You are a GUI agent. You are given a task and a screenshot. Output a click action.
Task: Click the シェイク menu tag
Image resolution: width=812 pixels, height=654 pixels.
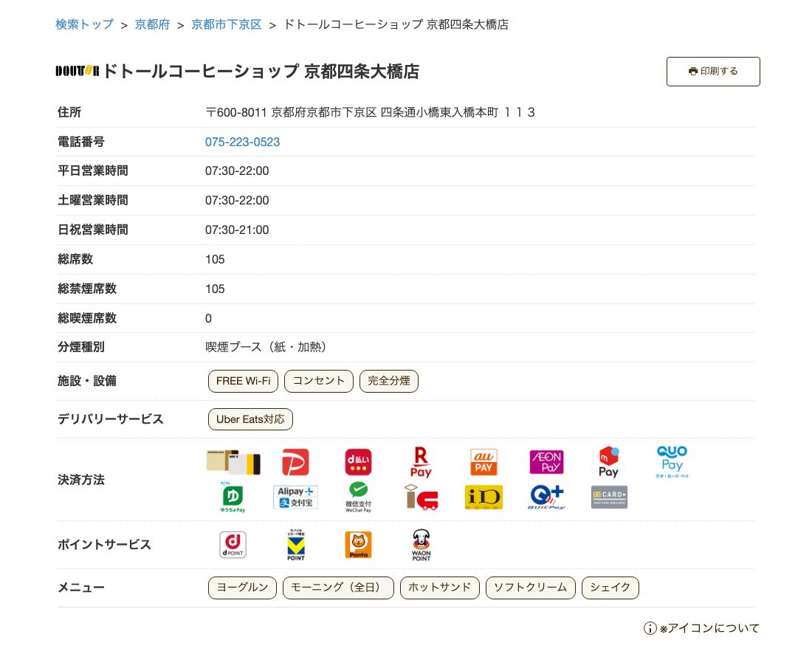[x=610, y=588]
